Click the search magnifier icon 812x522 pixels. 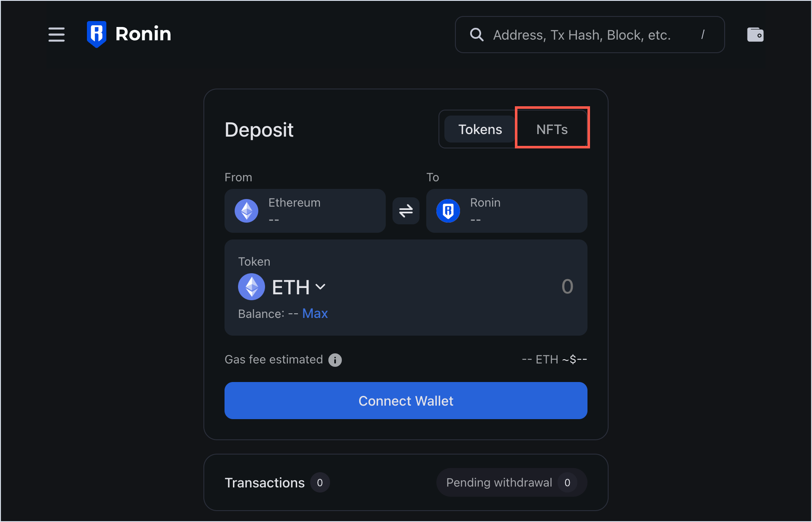pyautogui.click(x=476, y=35)
